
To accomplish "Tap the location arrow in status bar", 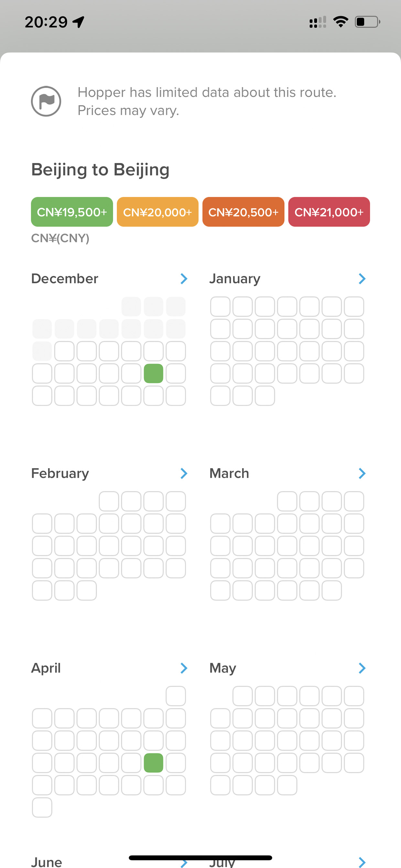I will pos(79,22).
